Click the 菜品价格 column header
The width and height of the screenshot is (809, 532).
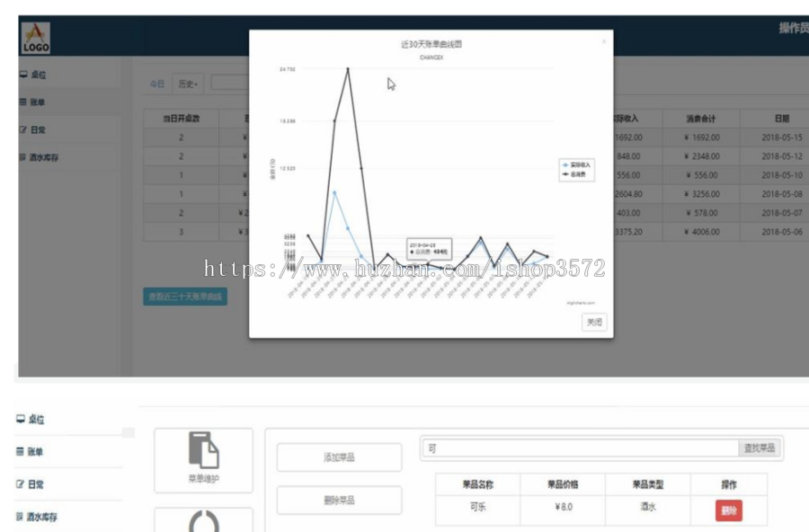[x=563, y=484]
